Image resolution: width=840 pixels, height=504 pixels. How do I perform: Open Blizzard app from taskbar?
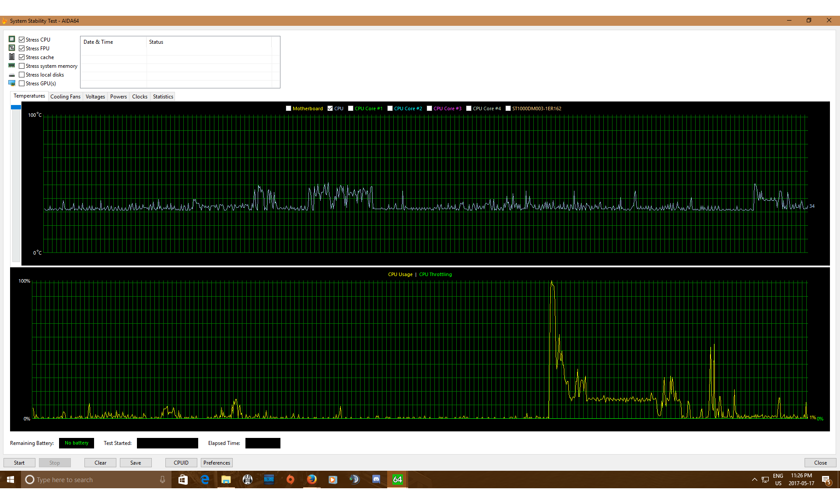coord(269,479)
